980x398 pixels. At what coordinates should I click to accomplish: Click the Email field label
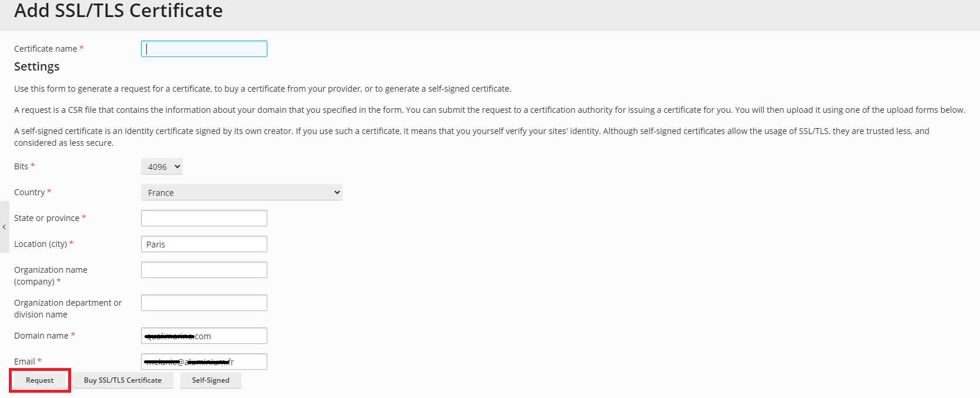(x=25, y=362)
